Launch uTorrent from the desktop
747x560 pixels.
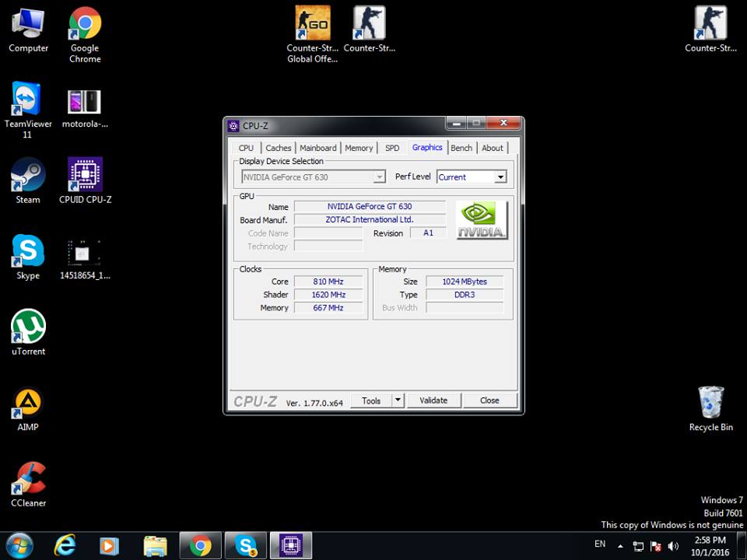28,327
